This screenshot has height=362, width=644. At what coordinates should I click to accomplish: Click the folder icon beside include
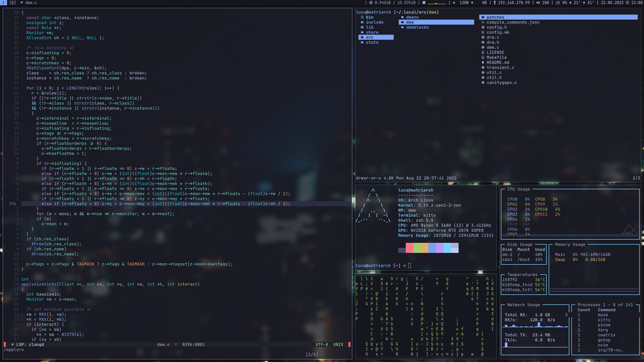pyautogui.click(x=362, y=22)
